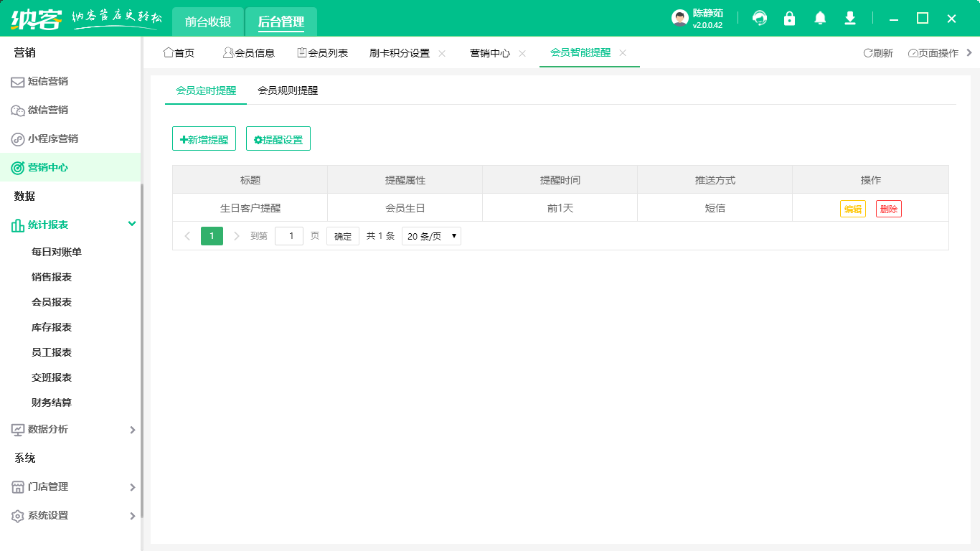The height and width of the screenshot is (551, 980).
Task: Click the download icon in header
Action: click(850, 19)
